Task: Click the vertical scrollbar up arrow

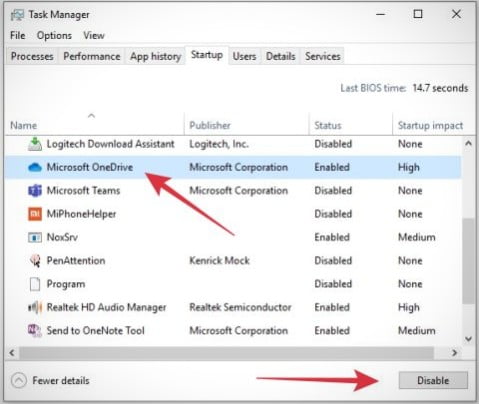Action: pos(468,144)
